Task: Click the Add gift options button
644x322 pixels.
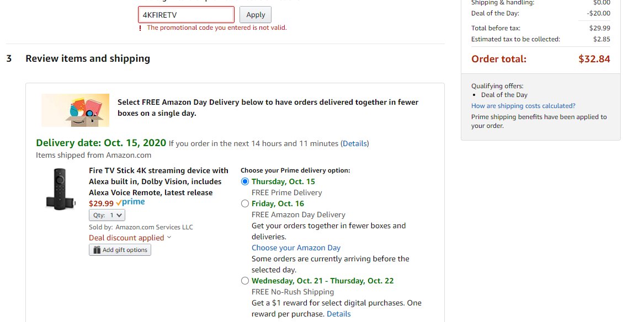Action: point(120,250)
